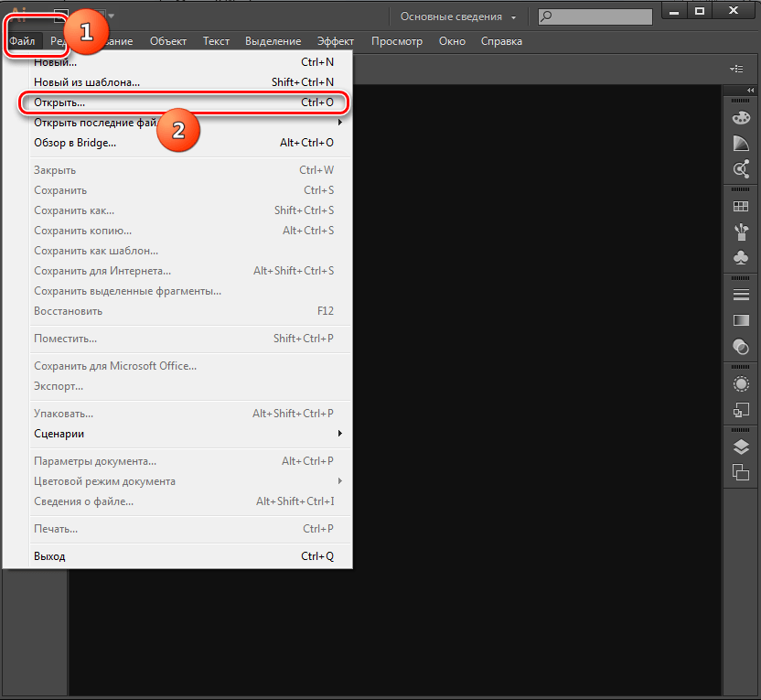This screenshot has width=761, height=700.
Task: Open the Appearance panel
Action: point(741,384)
